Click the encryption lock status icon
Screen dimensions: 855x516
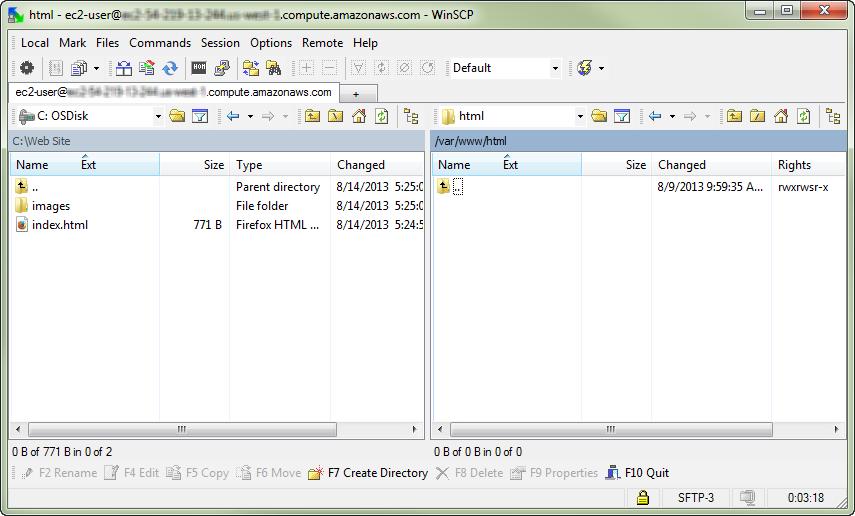[643, 497]
